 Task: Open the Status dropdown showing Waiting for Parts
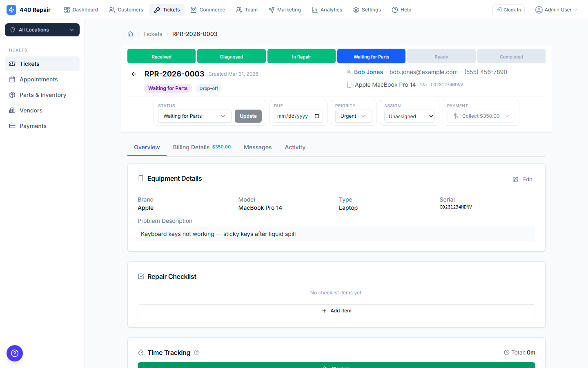(x=194, y=116)
